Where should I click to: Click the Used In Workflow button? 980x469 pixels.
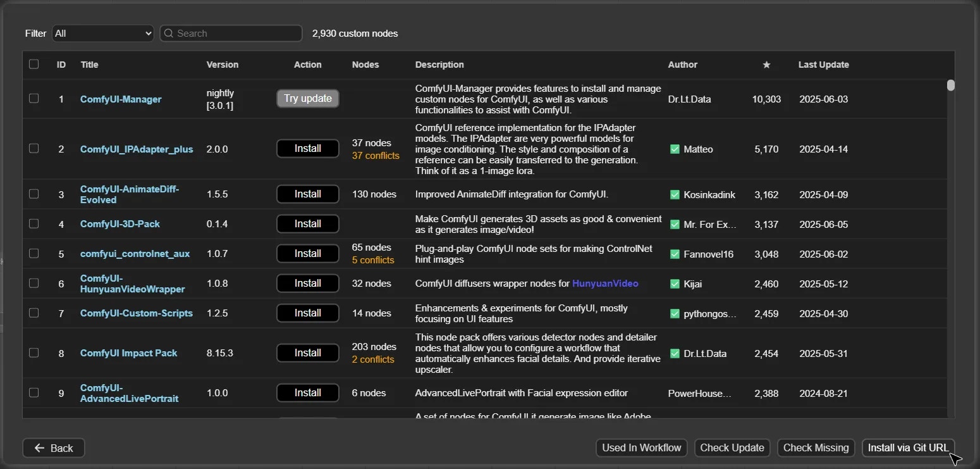point(642,447)
